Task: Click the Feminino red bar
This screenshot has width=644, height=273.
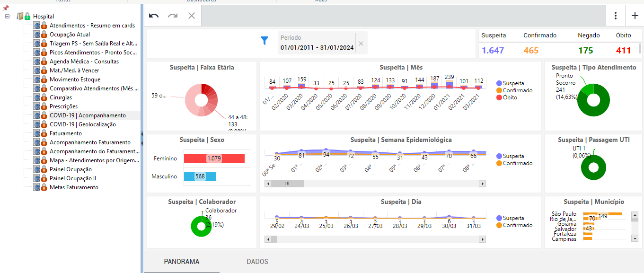Action: (x=214, y=159)
